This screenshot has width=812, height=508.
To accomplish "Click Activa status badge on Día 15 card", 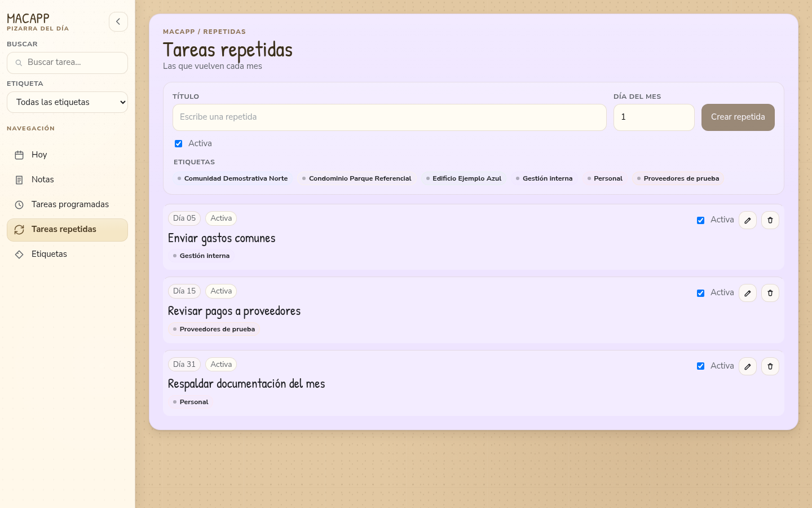I will tap(221, 291).
